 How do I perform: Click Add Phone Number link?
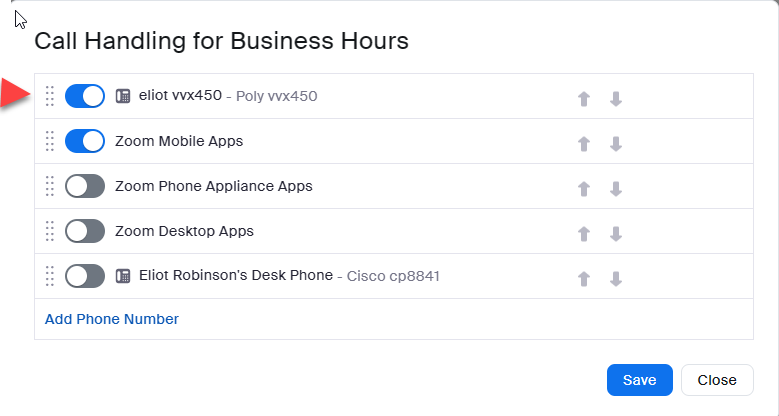tap(112, 319)
